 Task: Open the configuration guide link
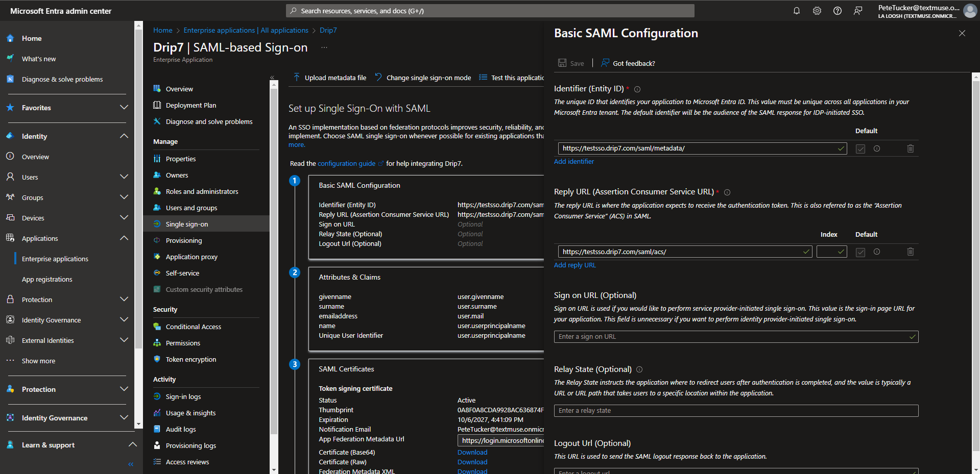click(347, 164)
